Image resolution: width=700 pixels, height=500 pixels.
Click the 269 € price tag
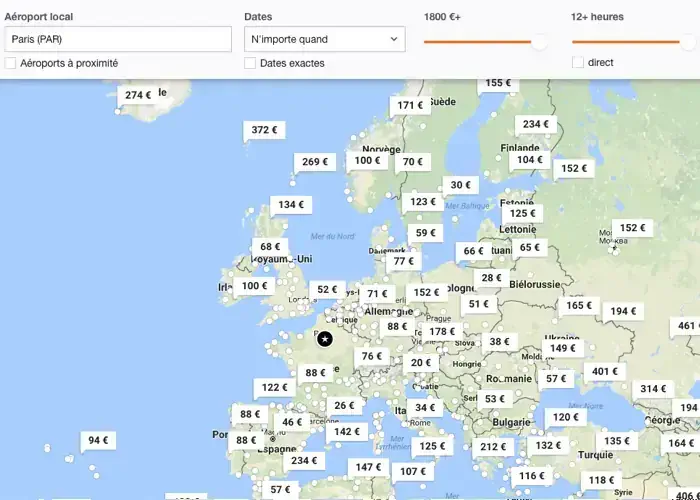point(315,162)
